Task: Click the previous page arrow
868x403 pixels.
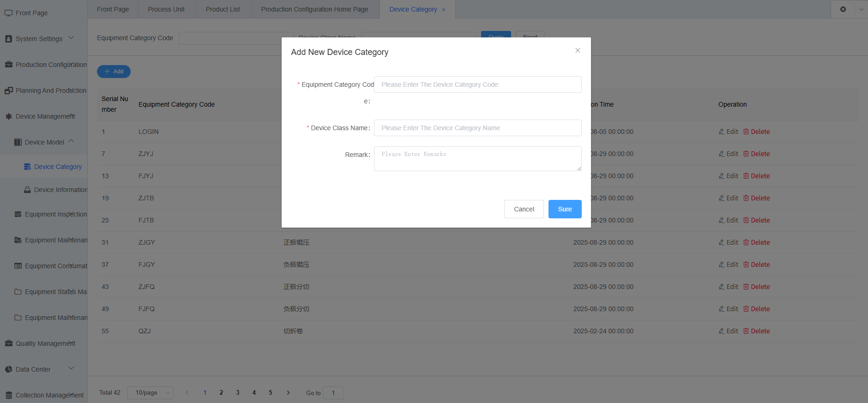Action: (187, 393)
